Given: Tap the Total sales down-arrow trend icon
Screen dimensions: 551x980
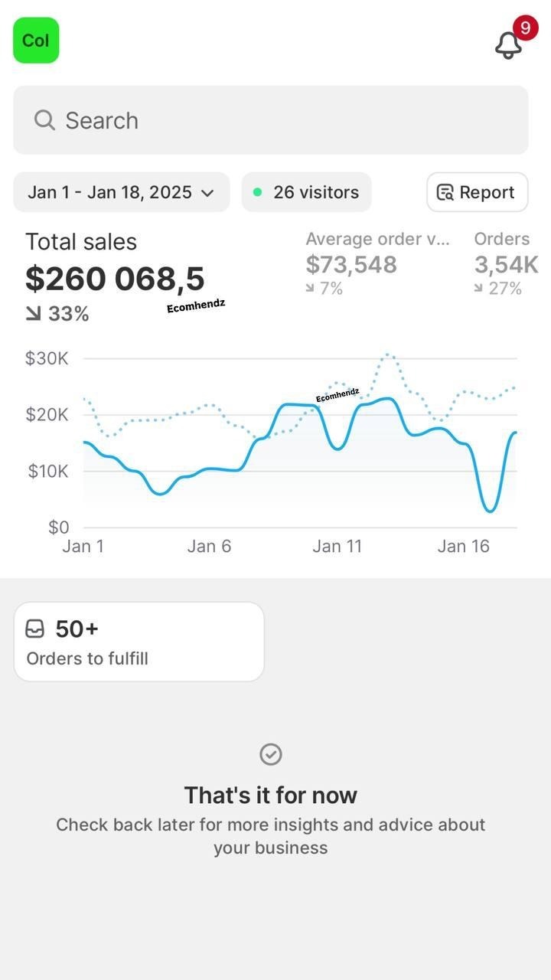Looking at the screenshot, I should click(33, 314).
